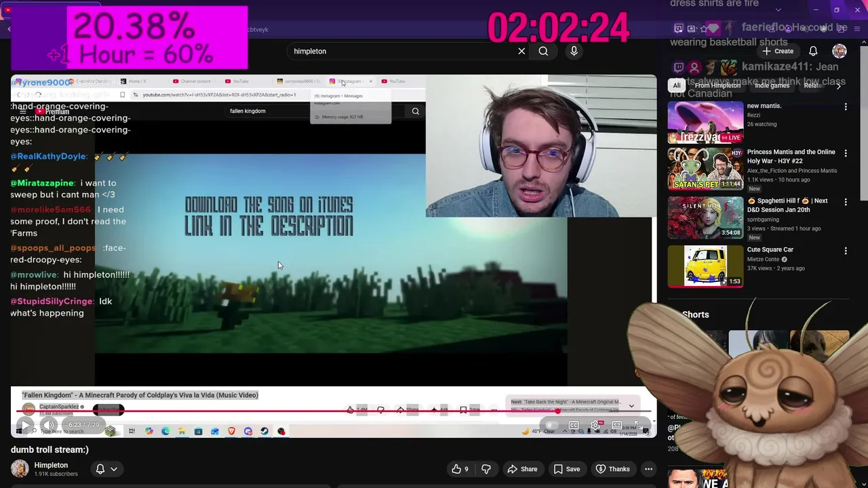868x488 pixels.
Task: Open Cute Square Car thumbnail
Action: pos(705,266)
